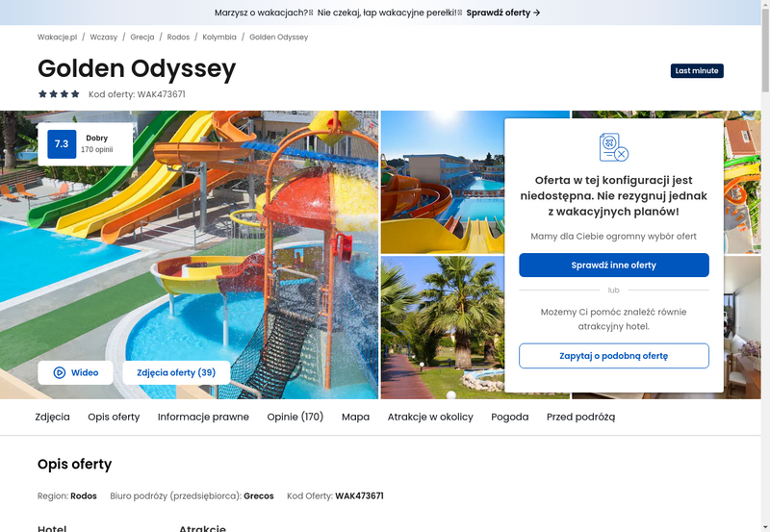Click the 7.3 rating score badge
770x532 pixels.
click(x=62, y=143)
